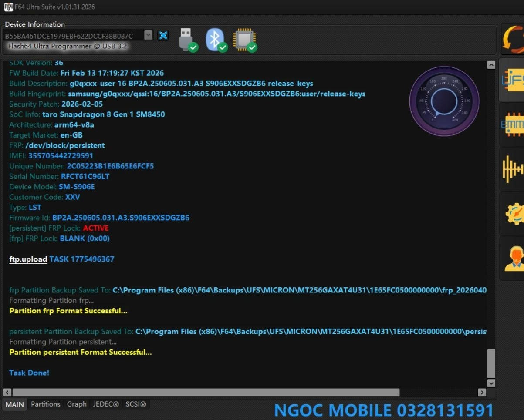Click the Type LST value
Screen dimensions: 524x420
[35, 208]
